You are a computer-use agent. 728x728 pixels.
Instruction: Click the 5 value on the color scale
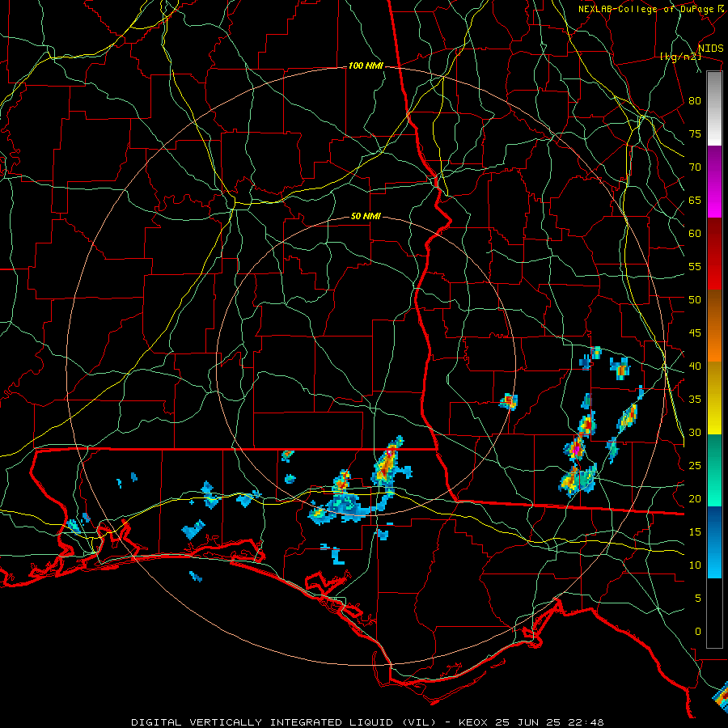(698, 599)
